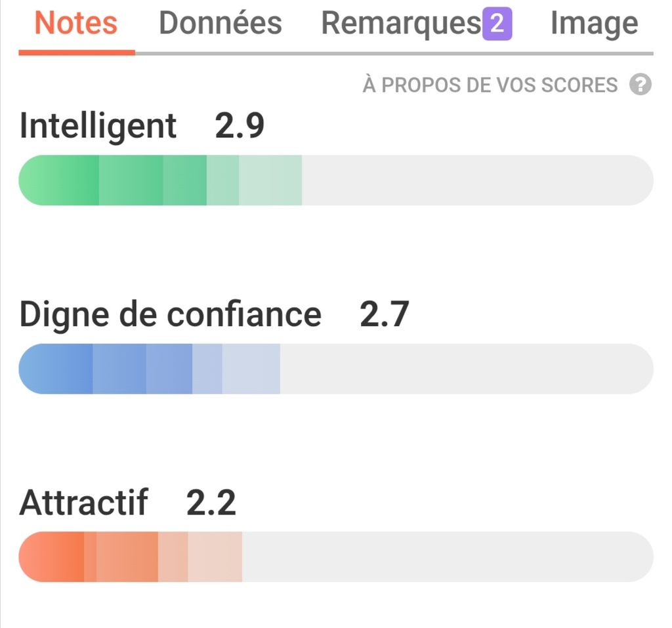
Task: Click the blue Digne de confiance bar
Action: point(150,369)
